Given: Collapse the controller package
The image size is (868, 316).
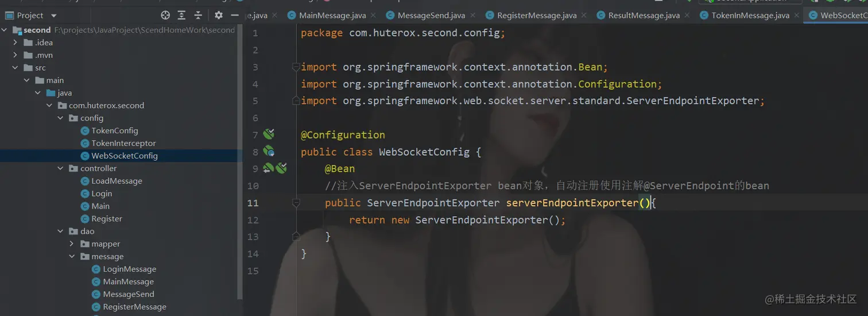Looking at the screenshot, I should (x=61, y=168).
